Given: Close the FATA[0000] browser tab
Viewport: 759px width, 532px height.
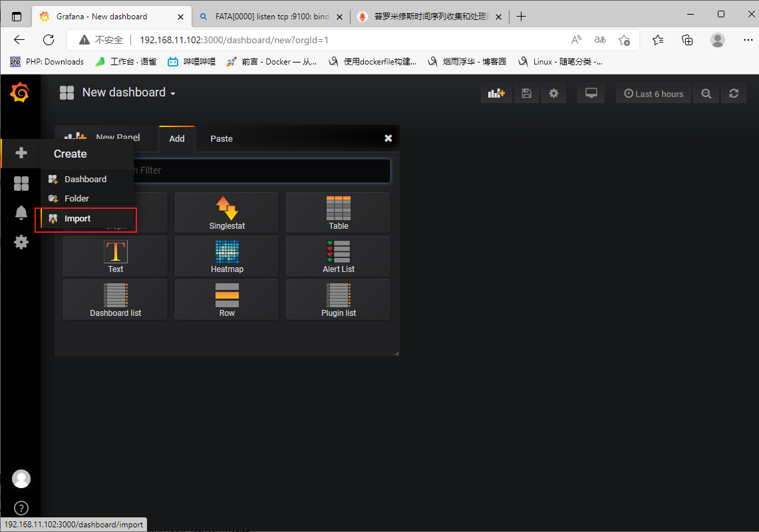Looking at the screenshot, I should coord(340,17).
